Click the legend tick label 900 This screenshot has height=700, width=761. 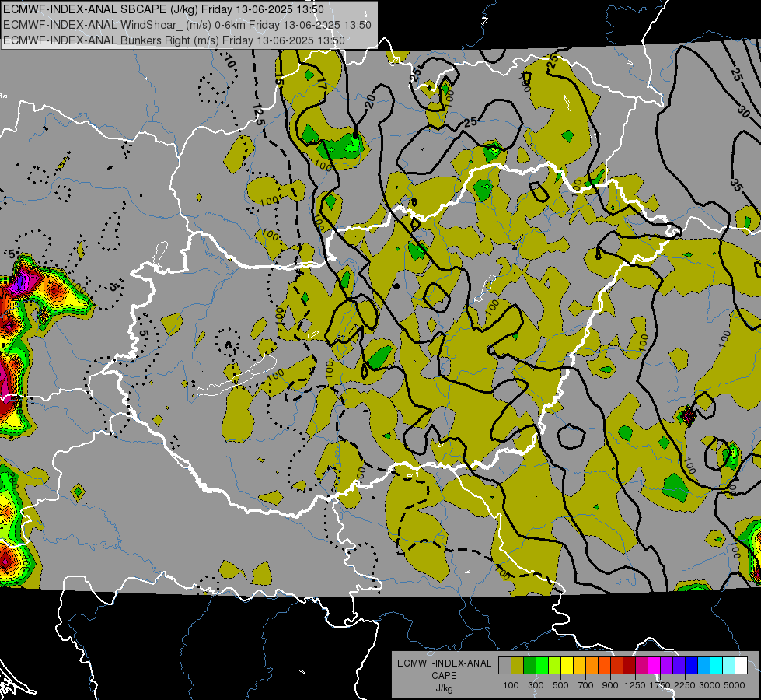610,685
